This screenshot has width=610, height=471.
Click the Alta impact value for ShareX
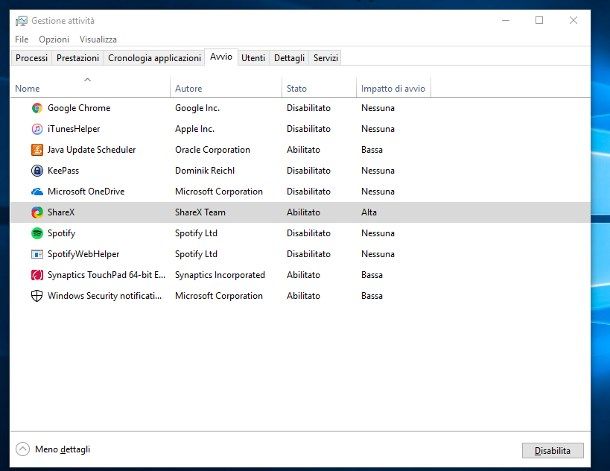(x=369, y=212)
